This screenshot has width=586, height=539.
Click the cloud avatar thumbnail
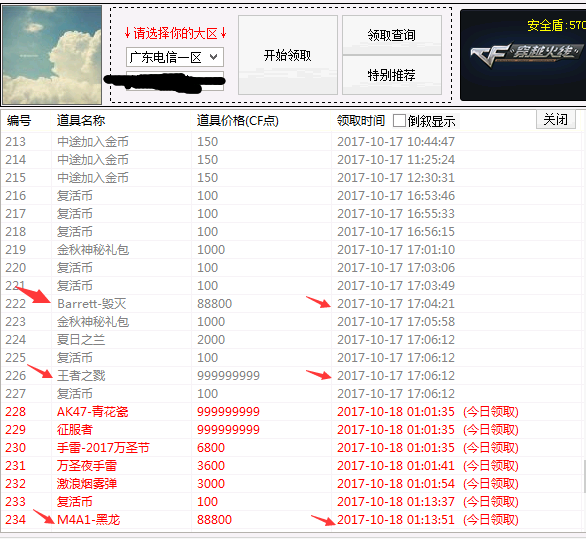coord(52,55)
